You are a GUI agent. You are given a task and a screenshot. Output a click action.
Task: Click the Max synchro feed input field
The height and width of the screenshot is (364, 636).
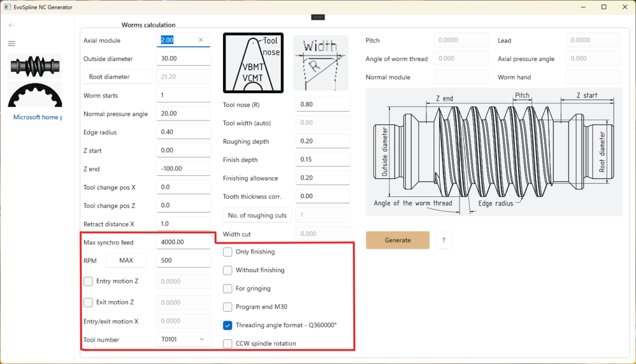tap(183, 242)
